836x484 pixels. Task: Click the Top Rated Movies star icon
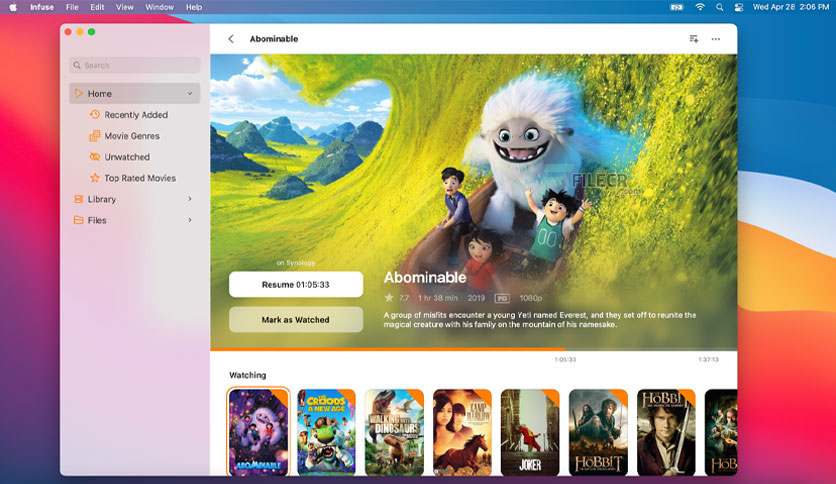coord(94,178)
